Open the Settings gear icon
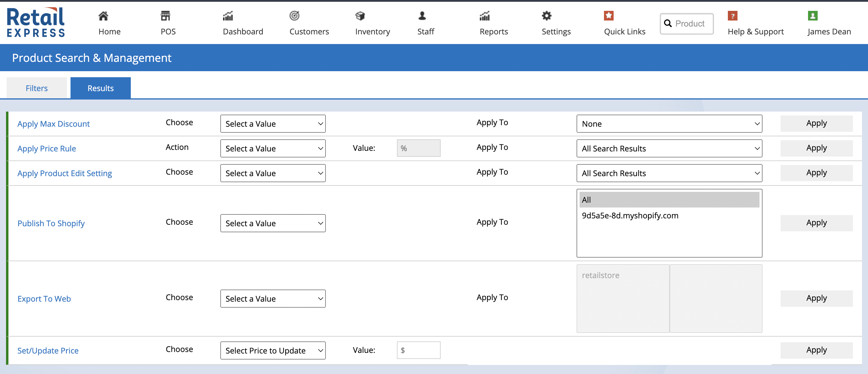The width and height of the screenshot is (868, 374). coord(546,15)
